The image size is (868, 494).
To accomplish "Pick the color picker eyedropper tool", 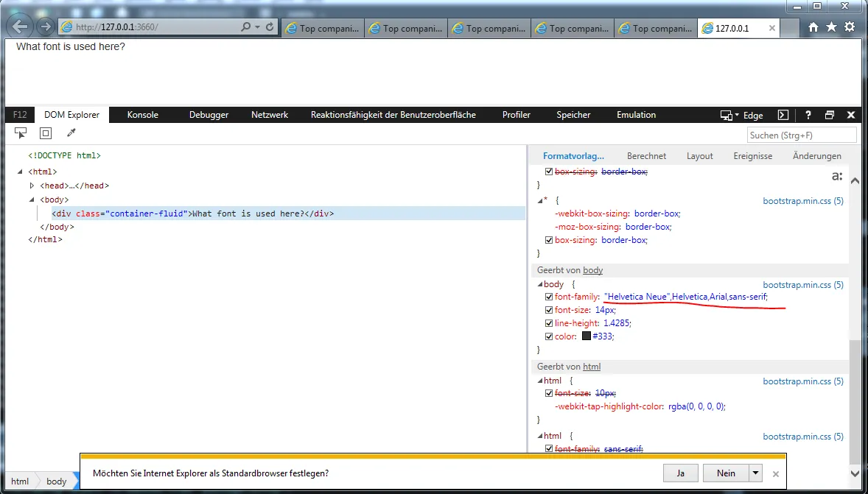I will pyautogui.click(x=71, y=133).
